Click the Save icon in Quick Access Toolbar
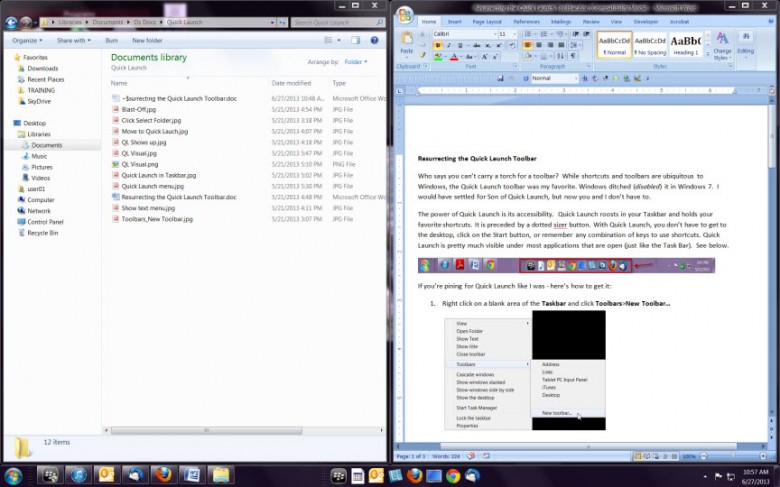Screen dimensions: 780x487 500,78
